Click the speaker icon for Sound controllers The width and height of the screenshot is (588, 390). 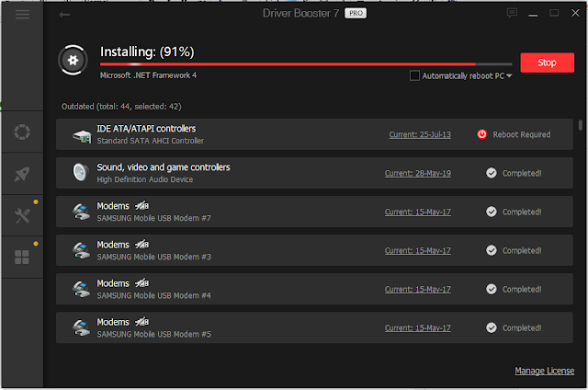(x=80, y=172)
